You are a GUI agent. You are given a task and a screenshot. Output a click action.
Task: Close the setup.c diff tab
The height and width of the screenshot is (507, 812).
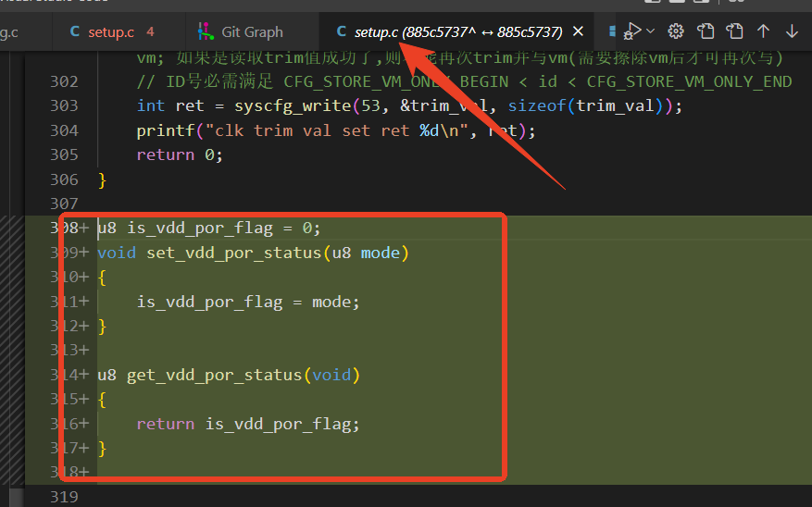[578, 31]
